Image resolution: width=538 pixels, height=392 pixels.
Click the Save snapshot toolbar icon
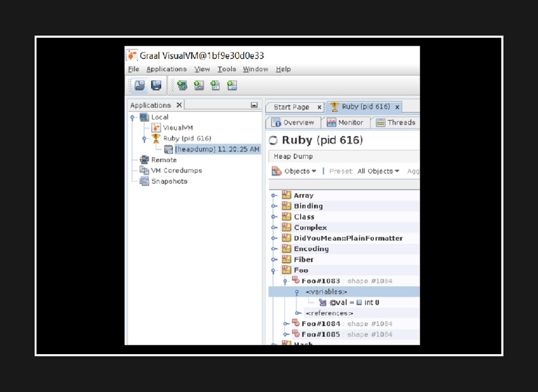click(156, 85)
